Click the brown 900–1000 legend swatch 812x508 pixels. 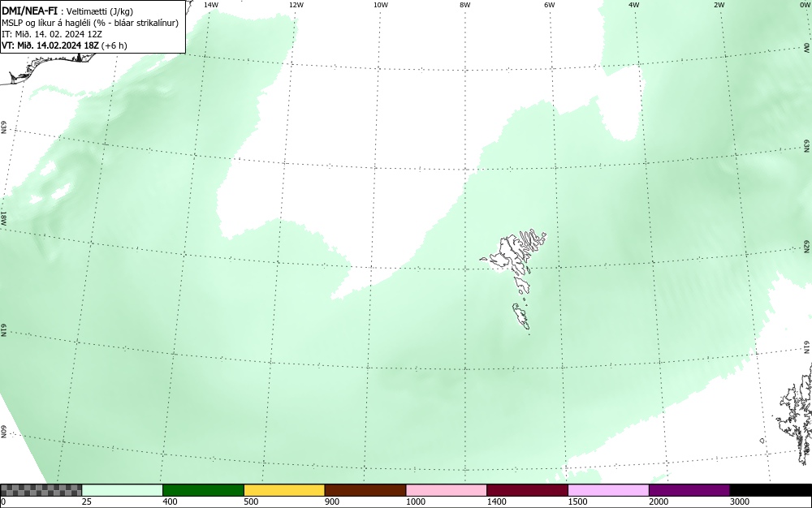coord(365,490)
